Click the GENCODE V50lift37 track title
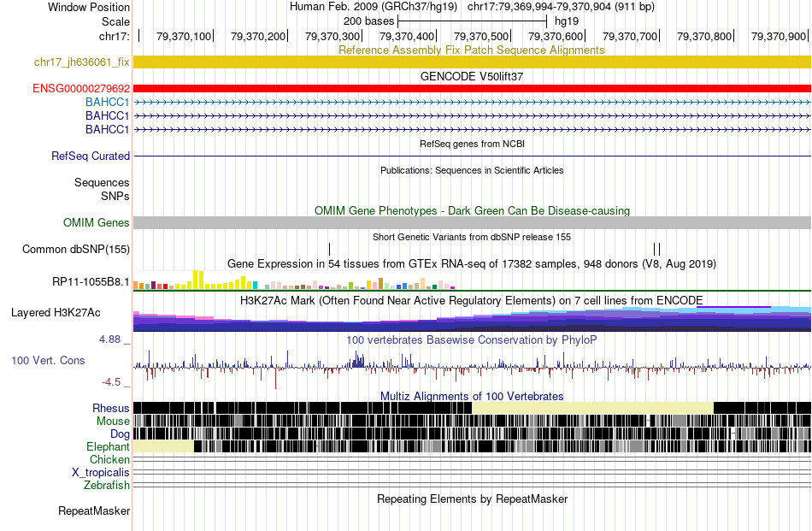This screenshot has height=531, width=812. 472,77
